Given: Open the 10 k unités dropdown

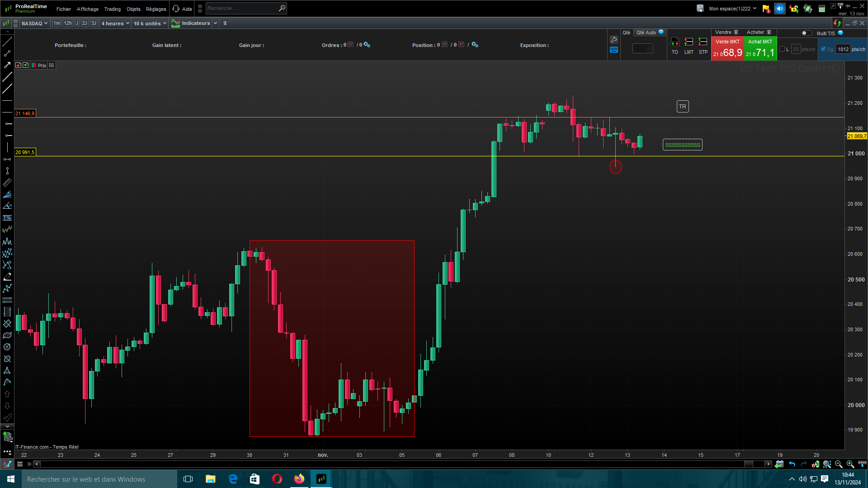Looking at the screenshot, I should [x=150, y=23].
